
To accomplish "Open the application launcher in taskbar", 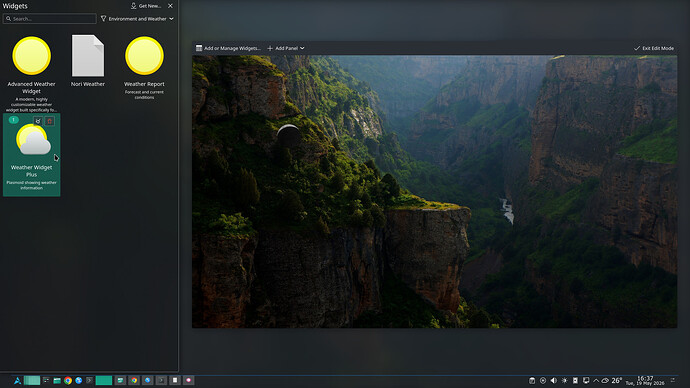I will pos(17,381).
